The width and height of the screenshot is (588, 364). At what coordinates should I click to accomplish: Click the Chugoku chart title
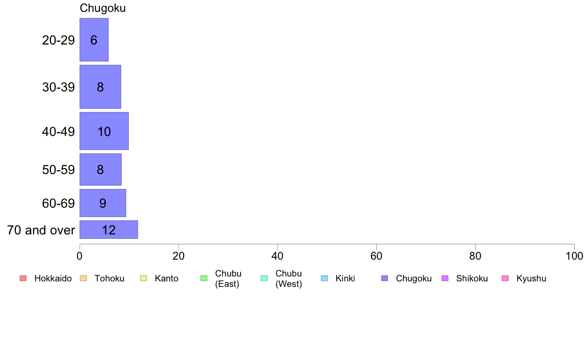pyautogui.click(x=103, y=8)
